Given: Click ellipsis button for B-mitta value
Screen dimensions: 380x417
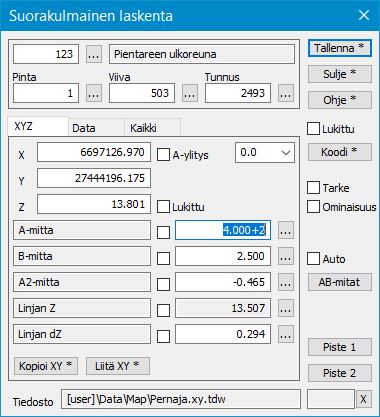Looking at the screenshot, I should pyautogui.click(x=286, y=256).
